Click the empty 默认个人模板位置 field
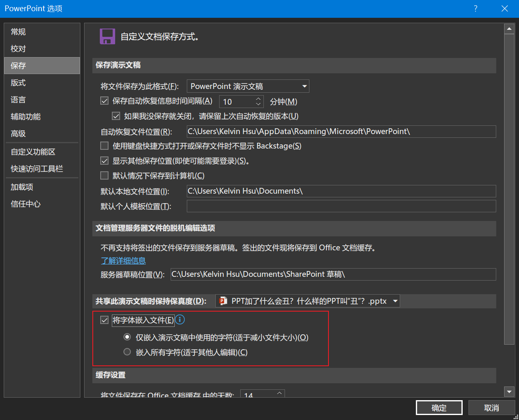This screenshot has width=519, height=420. pyautogui.click(x=341, y=206)
